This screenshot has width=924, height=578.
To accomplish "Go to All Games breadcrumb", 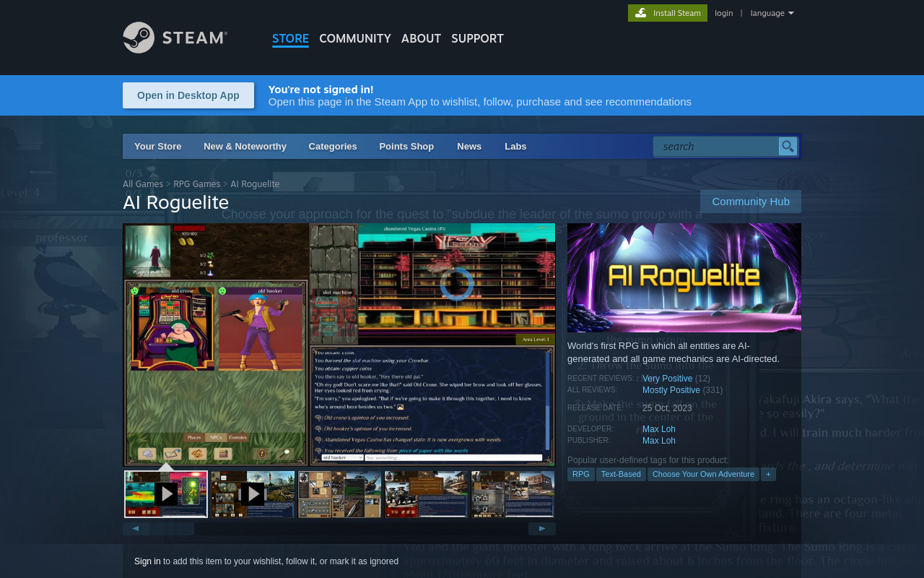I will (143, 184).
